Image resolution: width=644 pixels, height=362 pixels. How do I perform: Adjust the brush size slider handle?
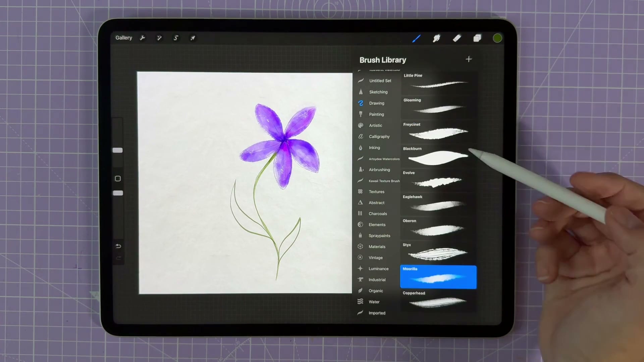tap(117, 150)
